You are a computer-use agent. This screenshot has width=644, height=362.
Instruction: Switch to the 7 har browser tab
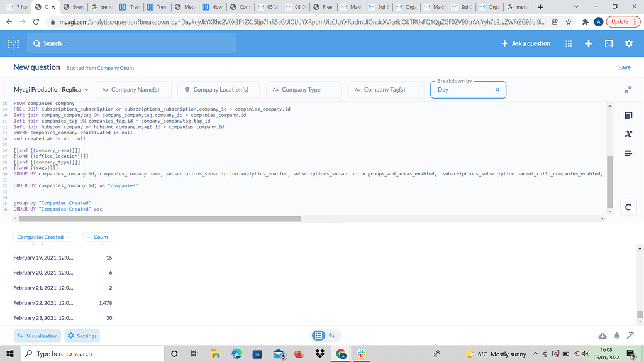click(17, 7)
